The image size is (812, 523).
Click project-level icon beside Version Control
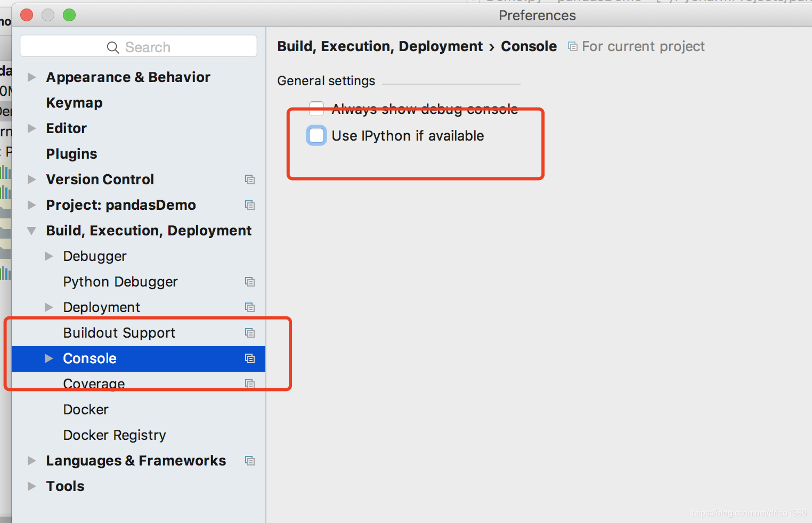(x=249, y=179)
